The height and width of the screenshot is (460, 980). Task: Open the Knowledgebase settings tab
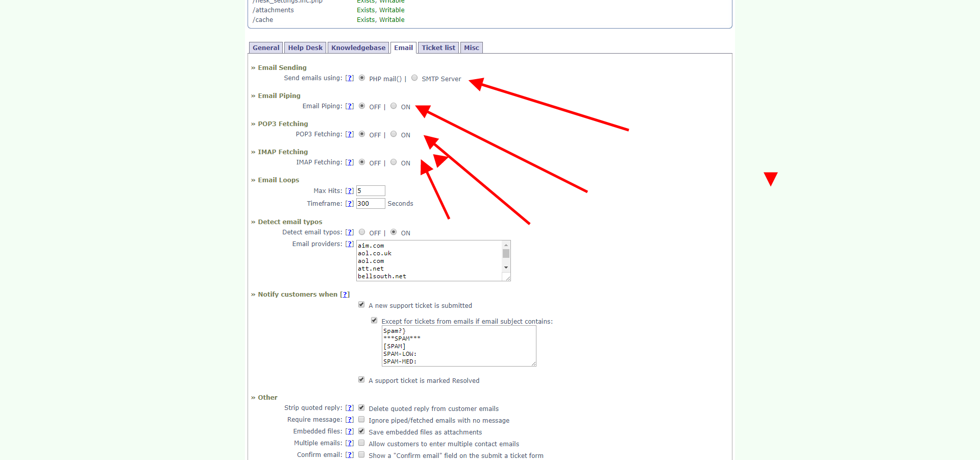[x=358, y=48]
